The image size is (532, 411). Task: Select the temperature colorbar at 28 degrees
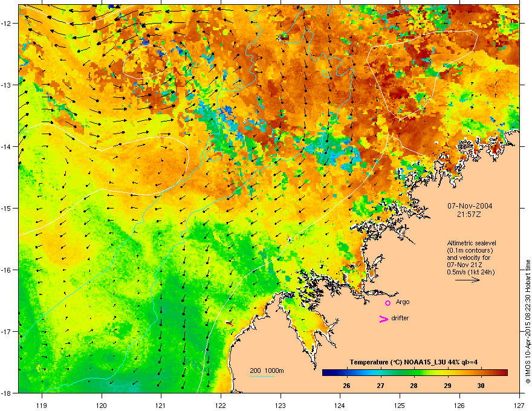pyautogui.click(x=414, y=373)
